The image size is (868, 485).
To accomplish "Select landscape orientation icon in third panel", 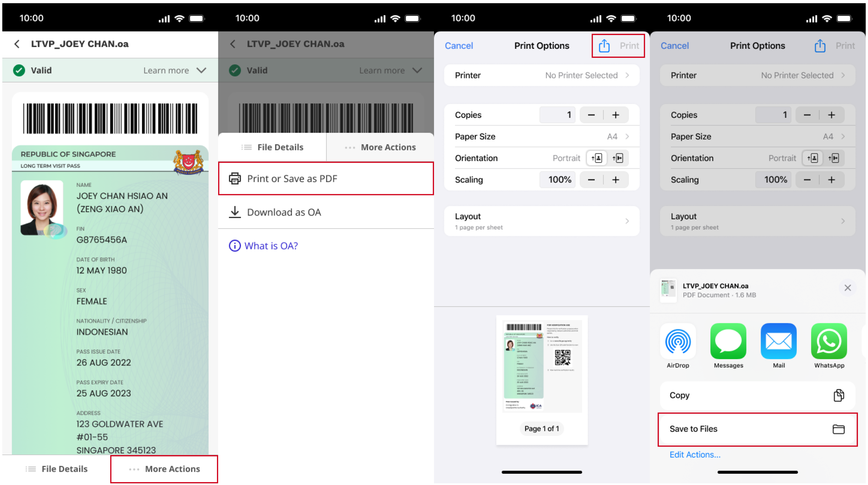I will pyautogui.click(x=618, y=158).
